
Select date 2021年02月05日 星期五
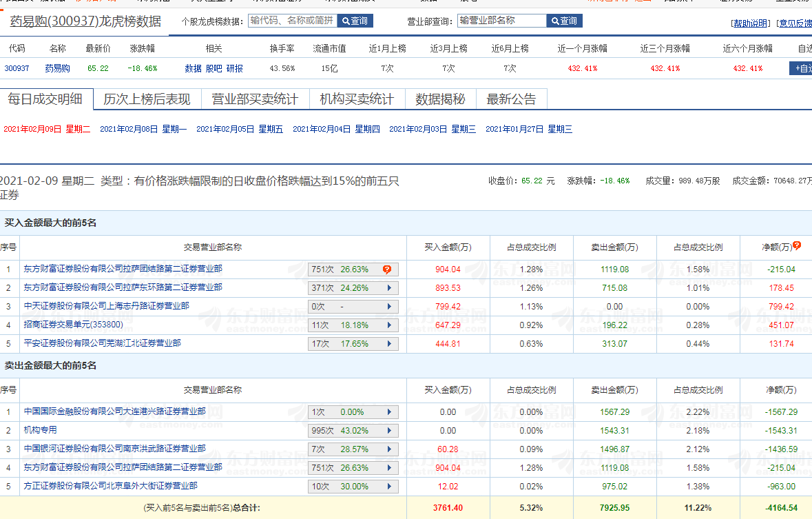tap(240, 129)
